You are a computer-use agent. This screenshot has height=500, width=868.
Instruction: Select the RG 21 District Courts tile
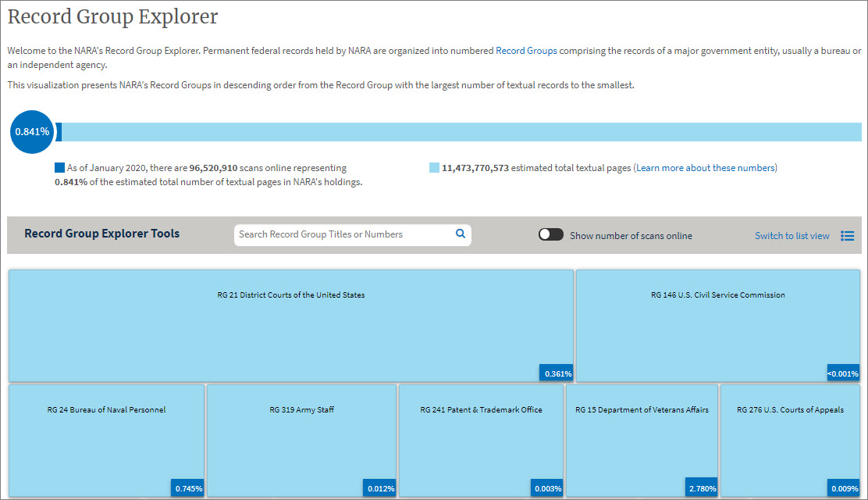coord(290,326)
